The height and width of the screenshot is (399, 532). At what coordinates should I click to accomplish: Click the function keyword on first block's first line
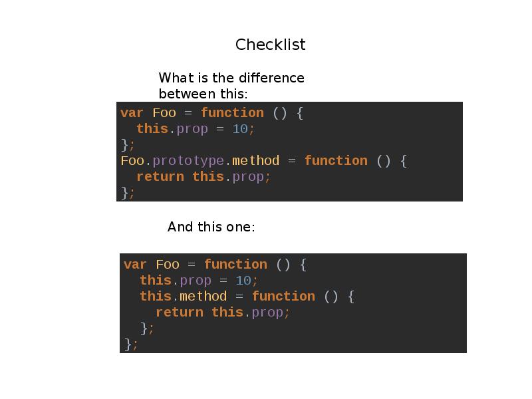[x=232, y=112]
